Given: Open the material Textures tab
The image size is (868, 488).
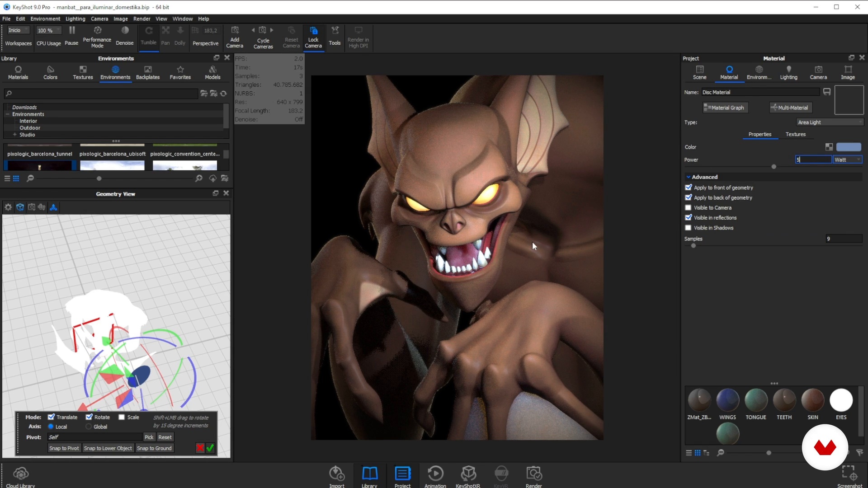Looking at the screenshot, I should (x=795, y=134).
